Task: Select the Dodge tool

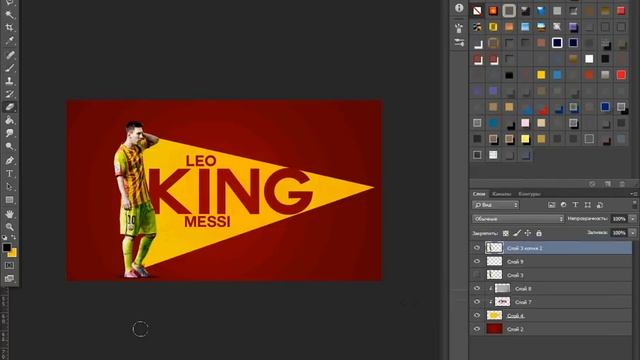Action: [x=9, y=146]
